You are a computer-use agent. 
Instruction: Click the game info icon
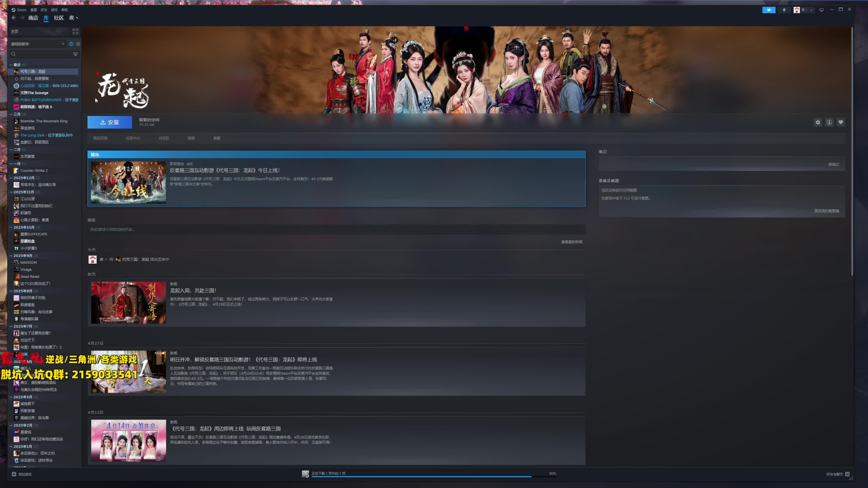click(x=829, y=122)
